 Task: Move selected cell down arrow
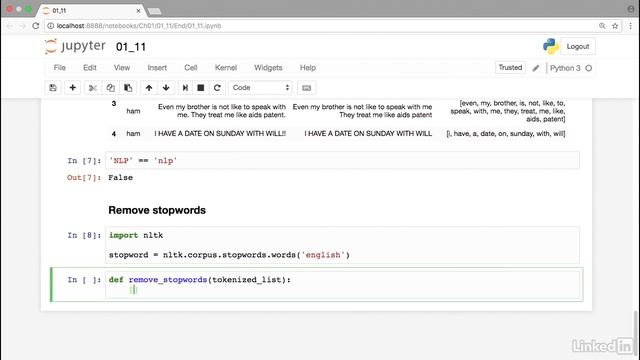(166, 88)
